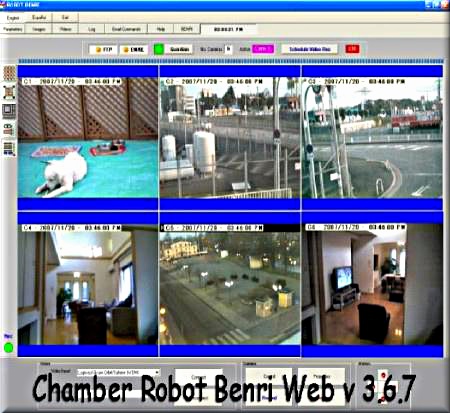This screenshot has height=413, width=450.
Task: Click the C6 timestamp label
Action: click(356, 227)
